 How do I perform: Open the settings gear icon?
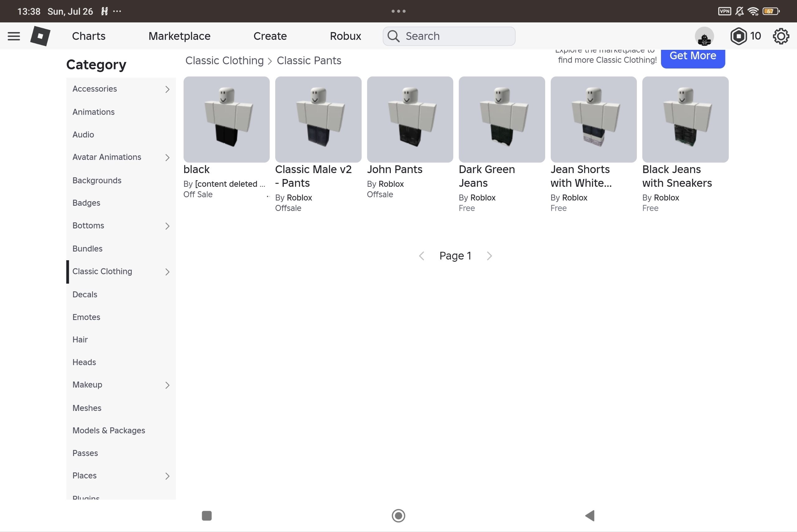click(x=781, y=36)
